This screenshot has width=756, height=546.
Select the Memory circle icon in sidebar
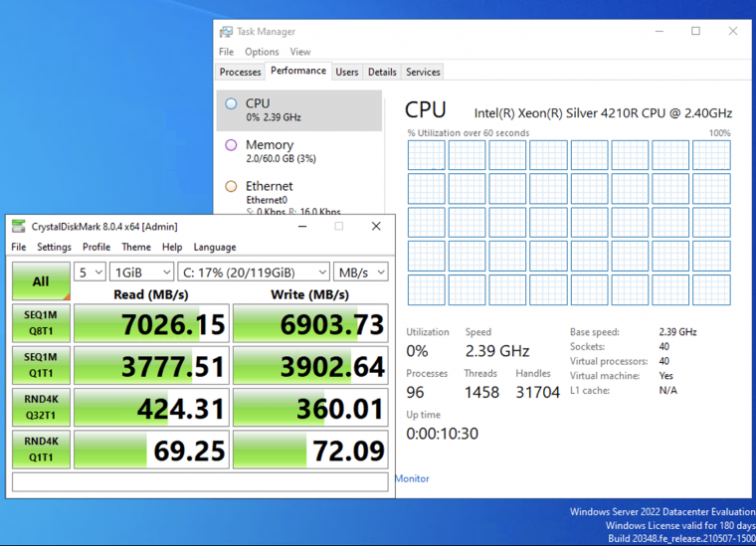coord(231,145)
